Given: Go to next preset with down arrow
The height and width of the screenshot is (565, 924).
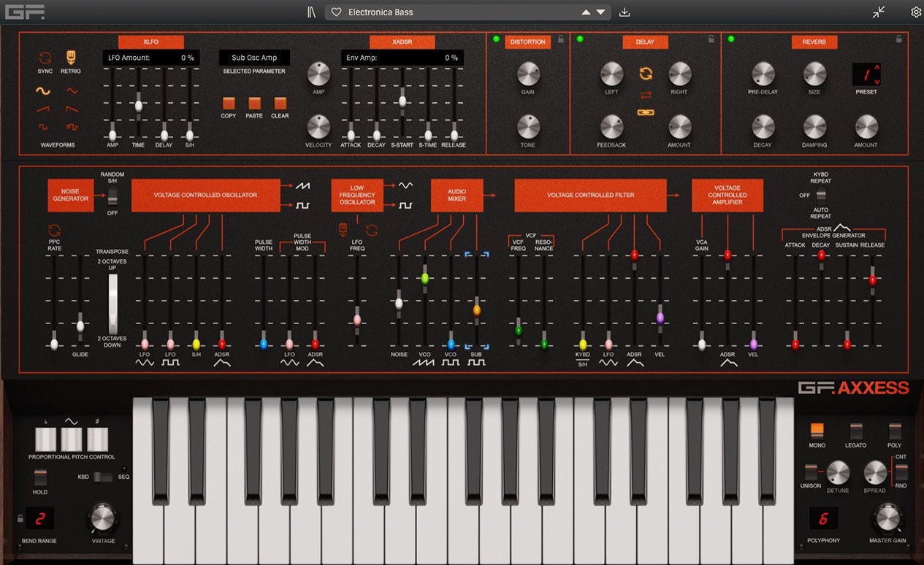Looking at the screenshot, I should (x=600, y=12).
